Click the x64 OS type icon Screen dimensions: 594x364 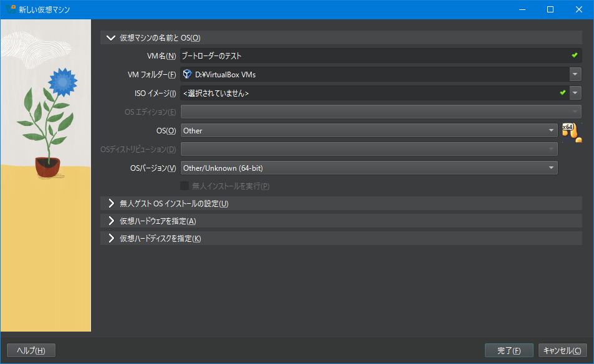572,133
